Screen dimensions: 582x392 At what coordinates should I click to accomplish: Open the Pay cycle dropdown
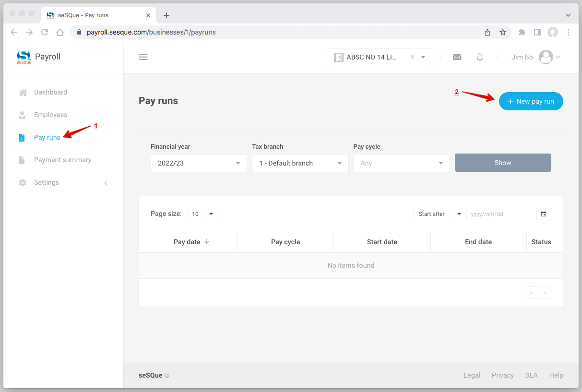(x=401, y=163)
